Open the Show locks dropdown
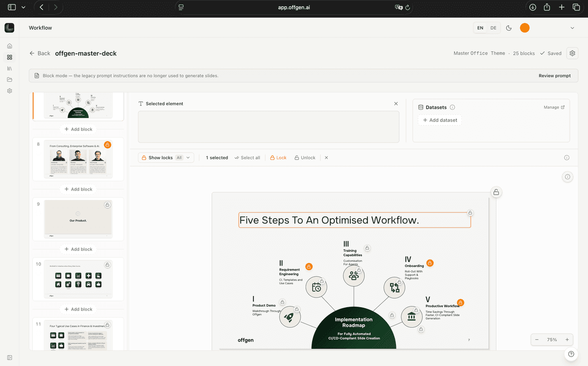 tap(166, 158)
